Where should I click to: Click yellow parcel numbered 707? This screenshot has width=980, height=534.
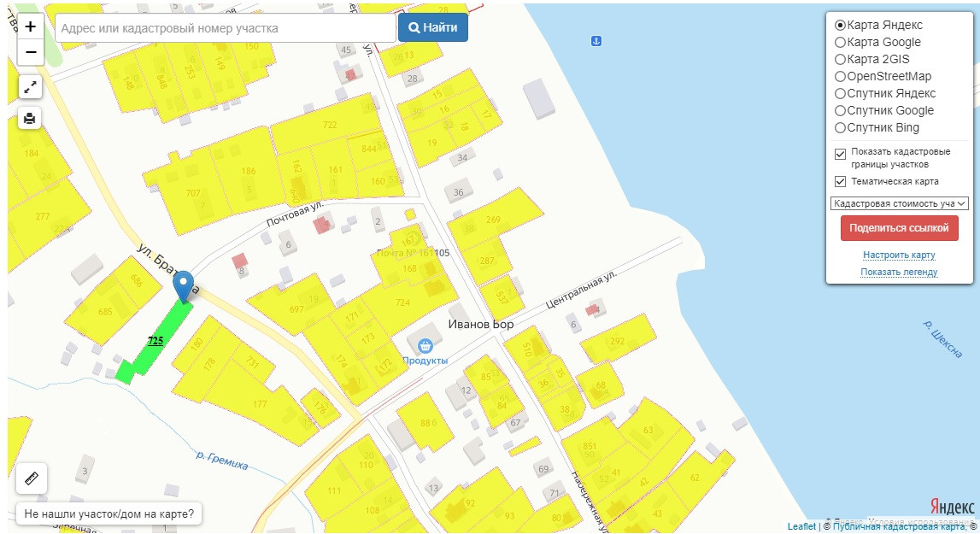193,193
